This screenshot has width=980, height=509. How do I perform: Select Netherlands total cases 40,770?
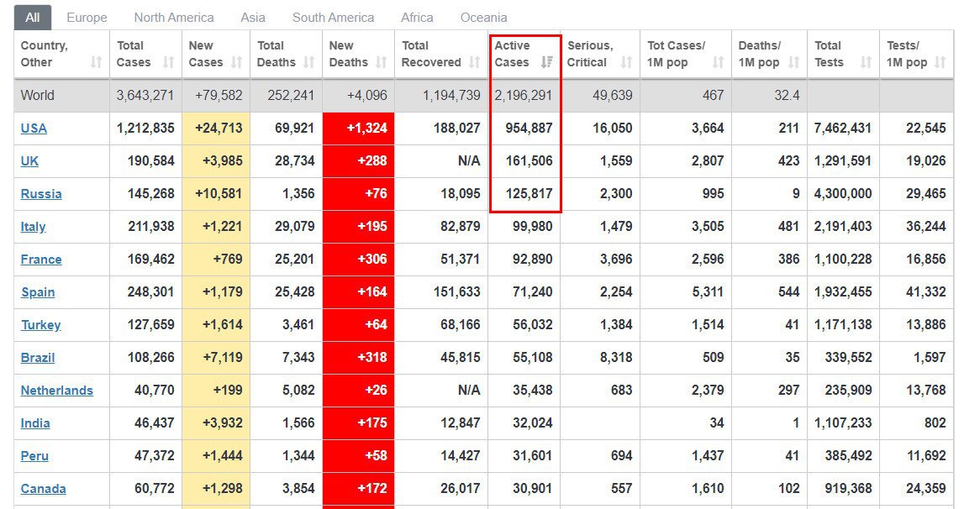tap(155, 391)
